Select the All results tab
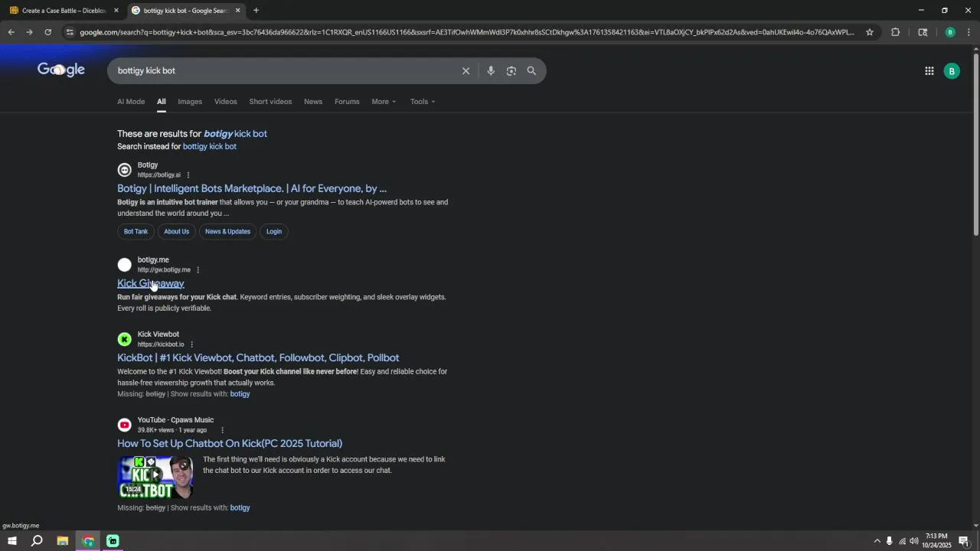The image size is (980, 551). pos(162,102)
